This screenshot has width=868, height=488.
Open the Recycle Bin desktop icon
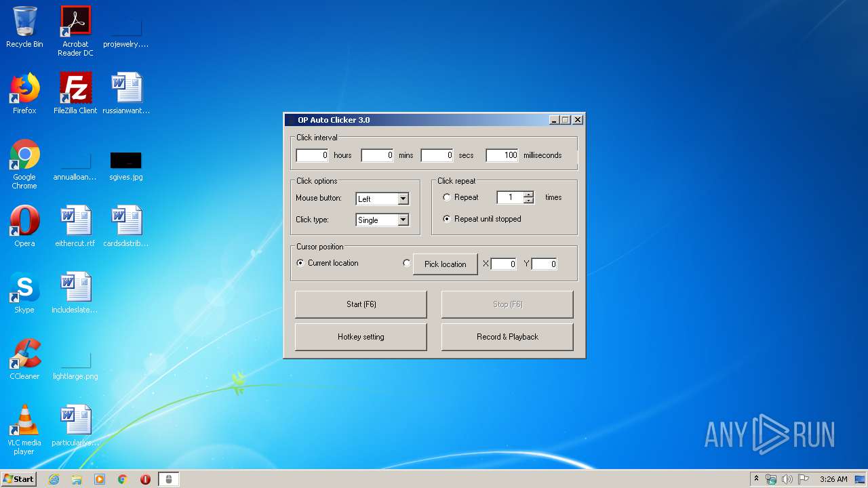tap(24, 27)
